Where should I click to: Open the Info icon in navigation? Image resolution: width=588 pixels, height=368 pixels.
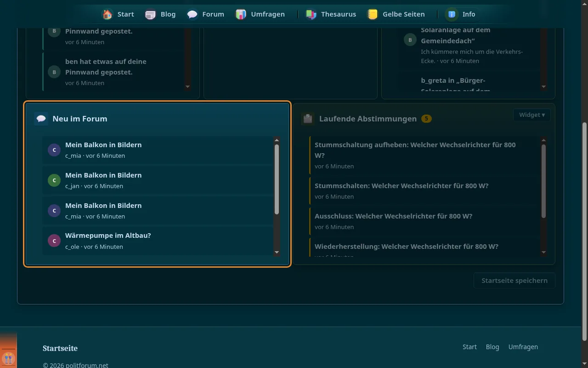[452, 14]
